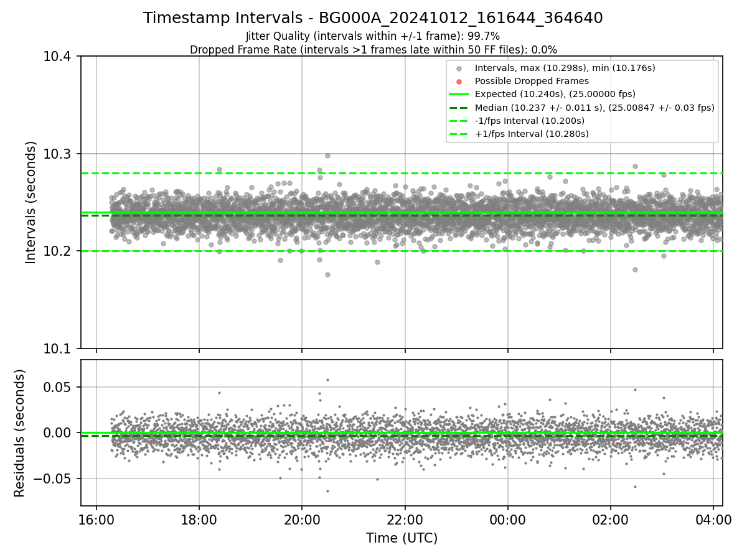Click the lowest interval point near 10.176s
Viewport: 747px width, 560px height.
click(x=327, y=274)
